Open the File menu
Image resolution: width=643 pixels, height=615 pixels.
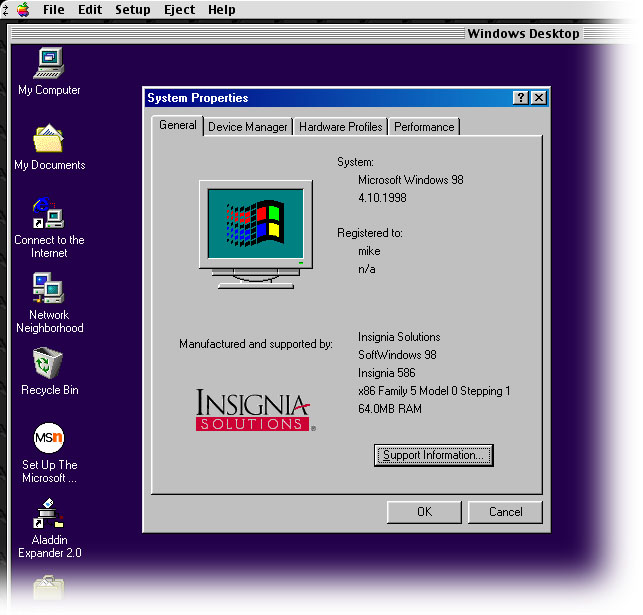(53, 9)
